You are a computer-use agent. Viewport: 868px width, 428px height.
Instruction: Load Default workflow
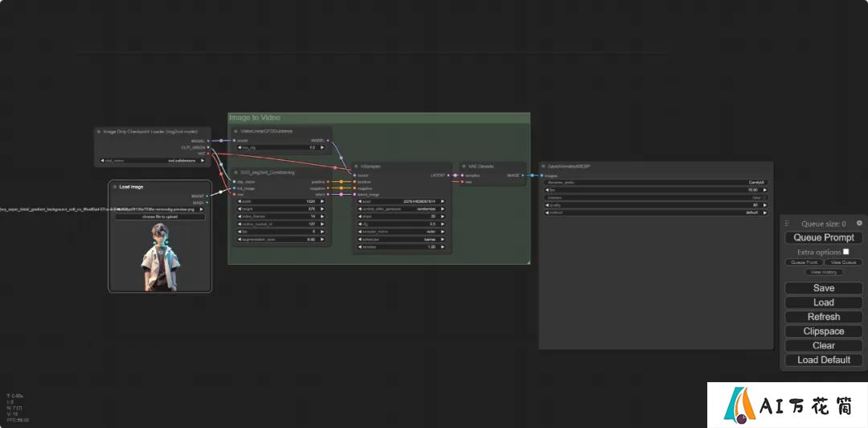pyautogui.click(x=824, y=360)
